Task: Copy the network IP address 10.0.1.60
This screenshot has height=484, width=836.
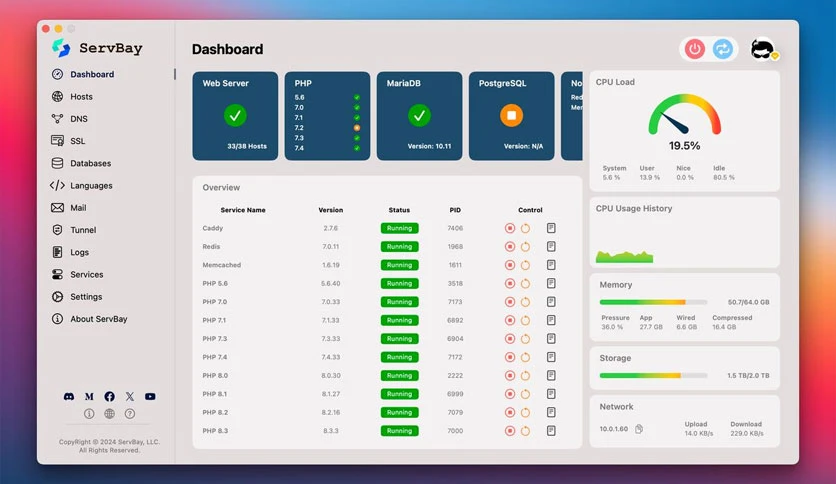Action: [639, 429]
